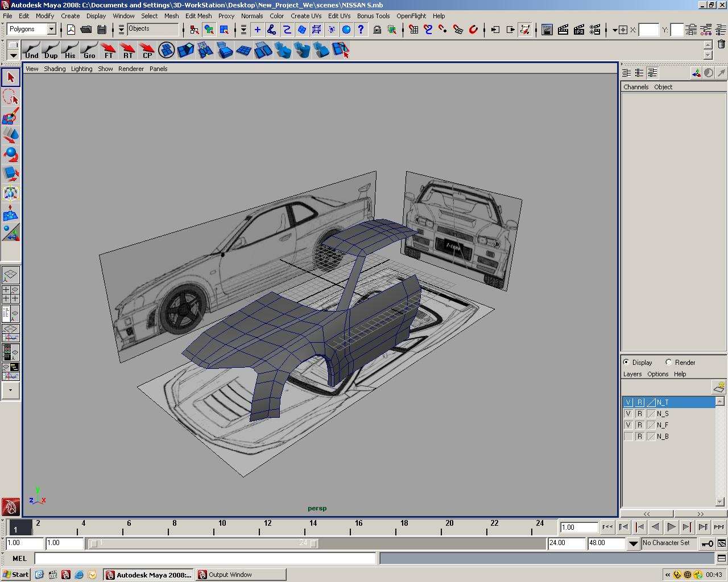This screenshot has height=582, width=728.
Task: Switch to Persp/Outliner layout
Action: [11, 313]
